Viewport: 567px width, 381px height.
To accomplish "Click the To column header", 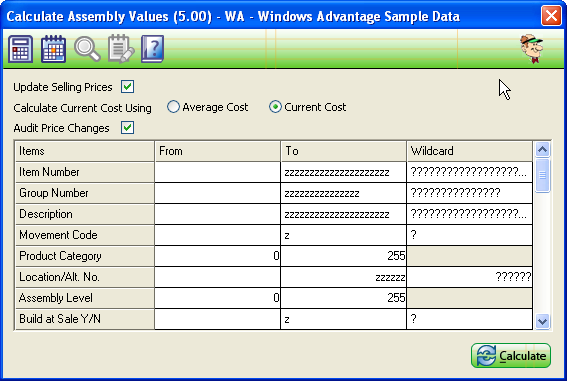I will click(344, 151).
